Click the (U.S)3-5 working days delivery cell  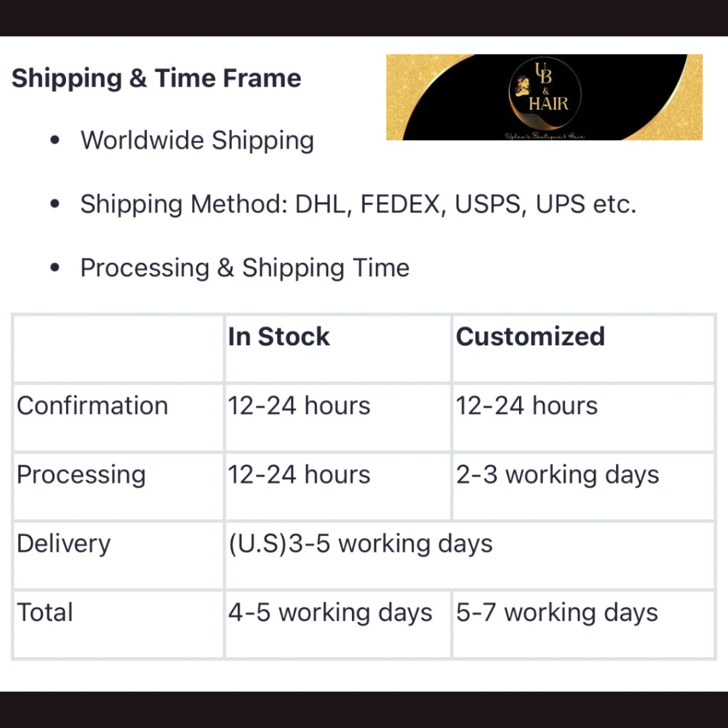click(x=361, y=543)
